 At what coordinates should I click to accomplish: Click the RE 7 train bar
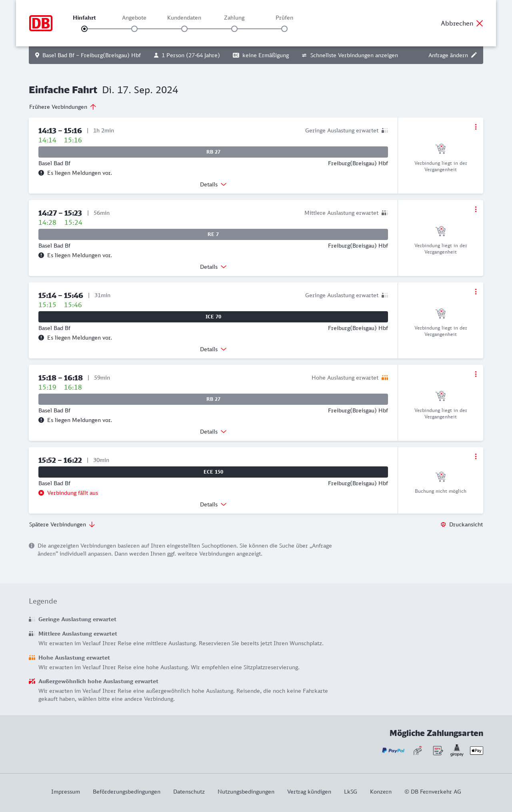coord(213,234)
